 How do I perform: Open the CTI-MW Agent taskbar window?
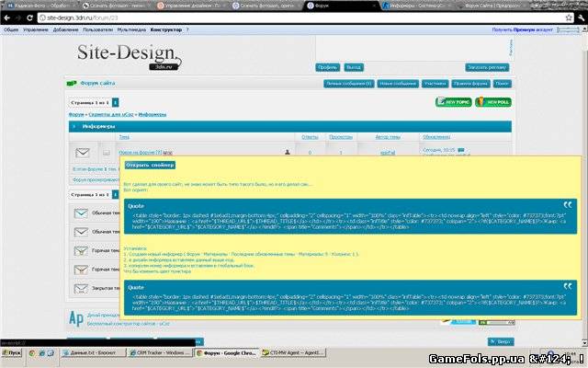tap(293, 353)
